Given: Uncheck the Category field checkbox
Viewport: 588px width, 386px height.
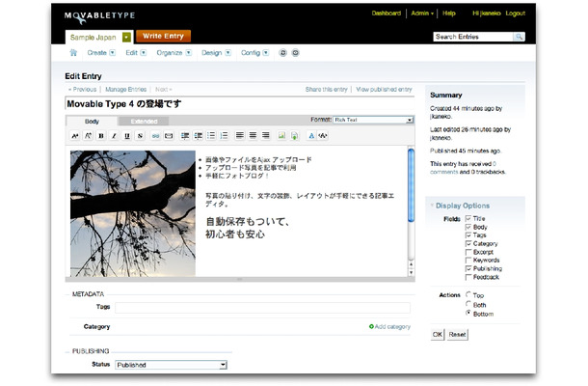Looking at the screenshot, I should [x=468, y=244].
